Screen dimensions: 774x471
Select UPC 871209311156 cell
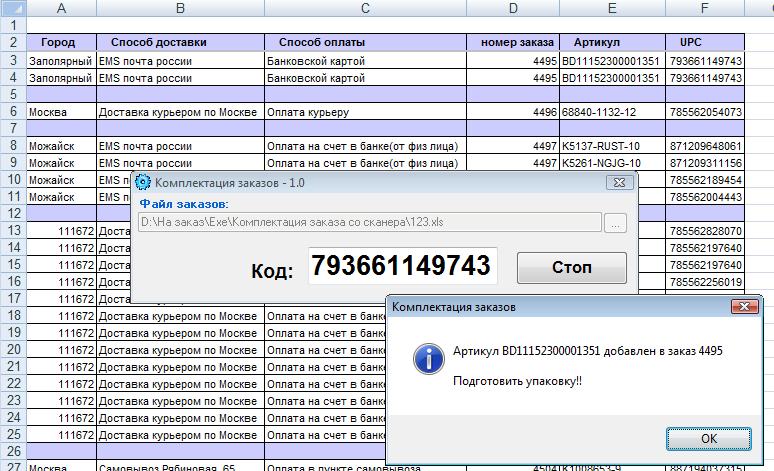click(704, 162)
